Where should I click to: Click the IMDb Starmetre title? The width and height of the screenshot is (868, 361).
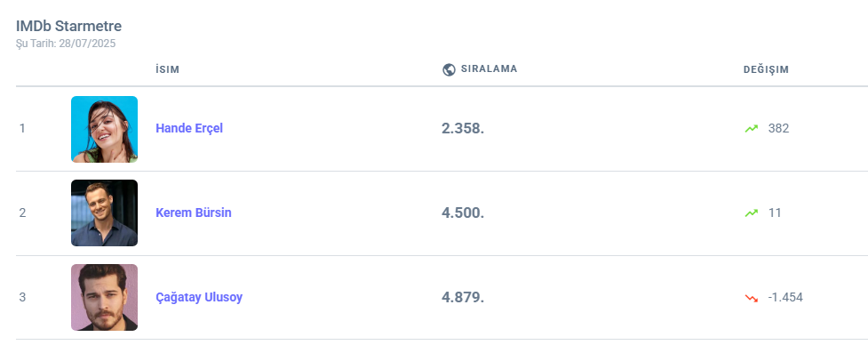(x=68, y=27)
